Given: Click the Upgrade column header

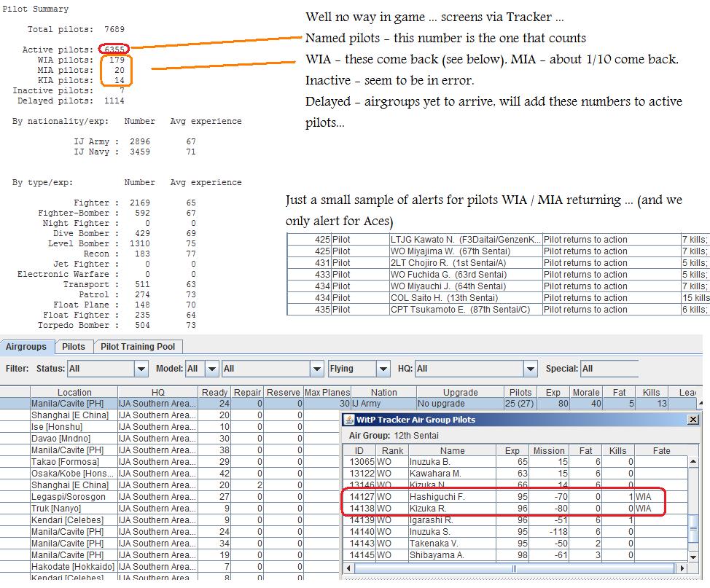Looking at the screenshot, I should (460, 393).
